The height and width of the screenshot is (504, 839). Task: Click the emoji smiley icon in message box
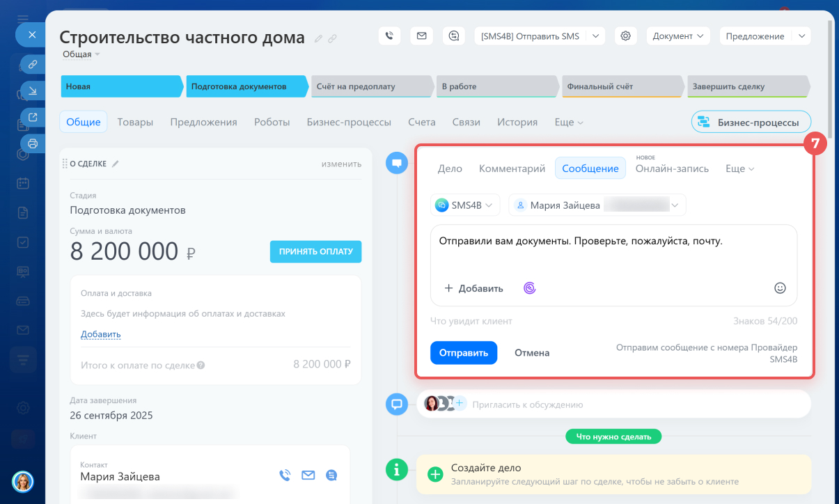pos(780,288)
